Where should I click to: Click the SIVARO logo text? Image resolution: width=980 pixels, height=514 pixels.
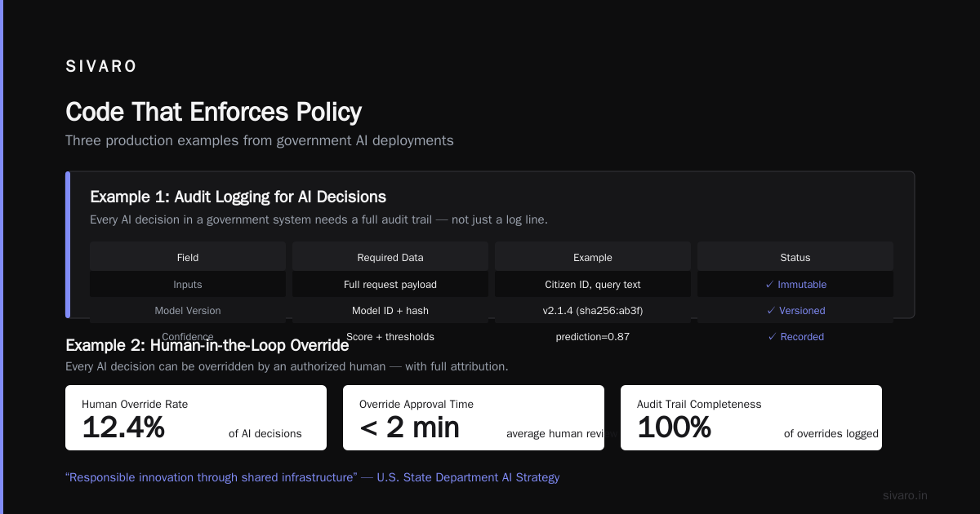point(101,67)
